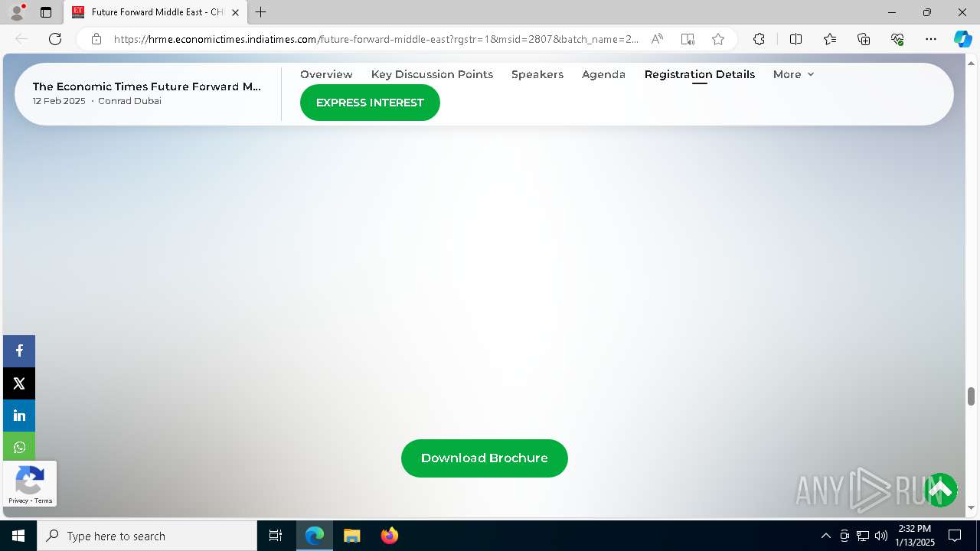This screenshot has height=551, width=980.
Task: Click EXPRESS INTEREST button
Action: (x=370, y=103)
